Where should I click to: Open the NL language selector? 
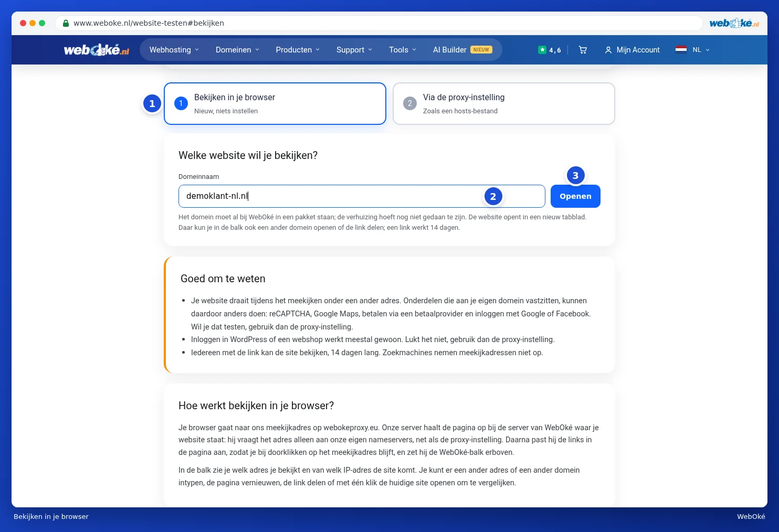(701, 50)
